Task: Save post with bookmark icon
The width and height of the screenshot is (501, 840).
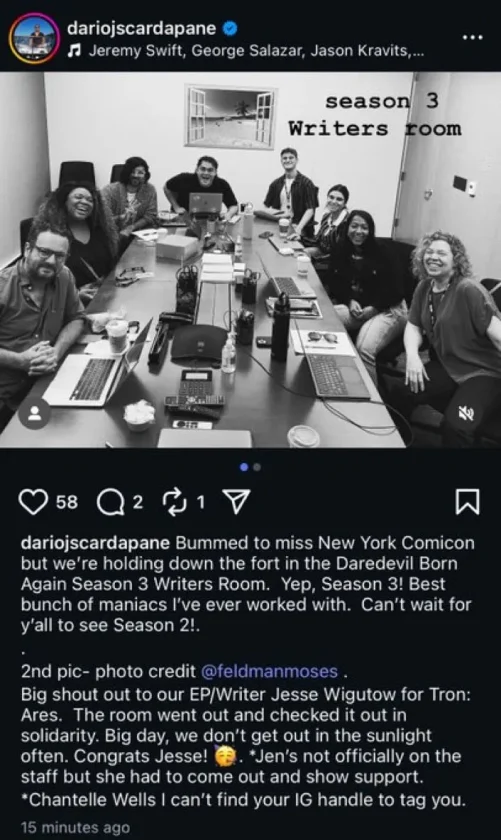Action: coord(467,502)
